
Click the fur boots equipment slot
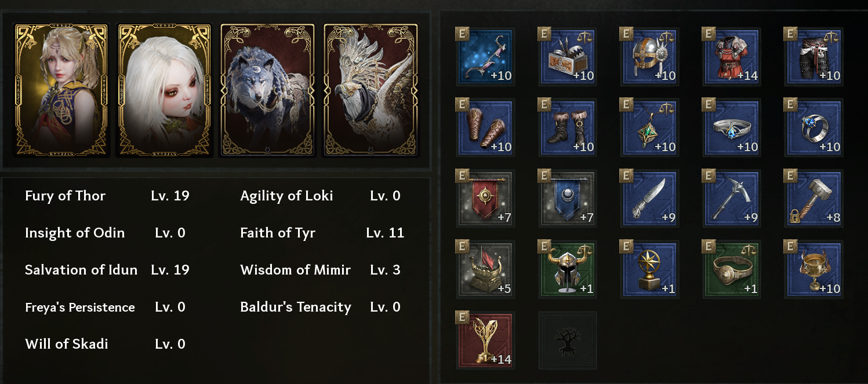(x=568, y=127)
